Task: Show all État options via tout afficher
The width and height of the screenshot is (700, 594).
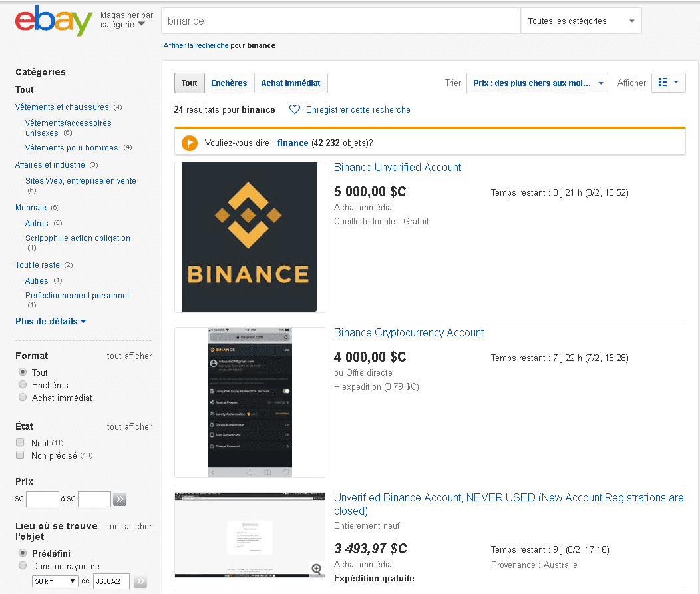Action: pyautogui.click(x=130, y=426)
